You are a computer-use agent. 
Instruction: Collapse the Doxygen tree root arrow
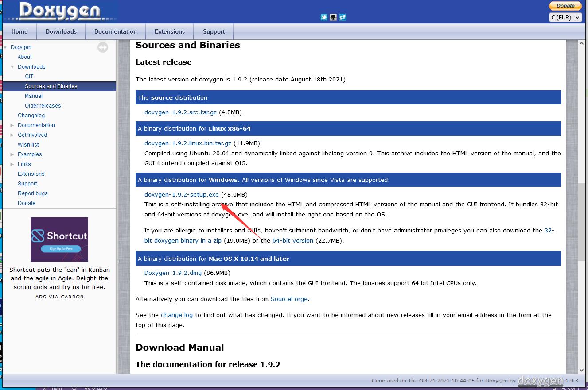5,47
